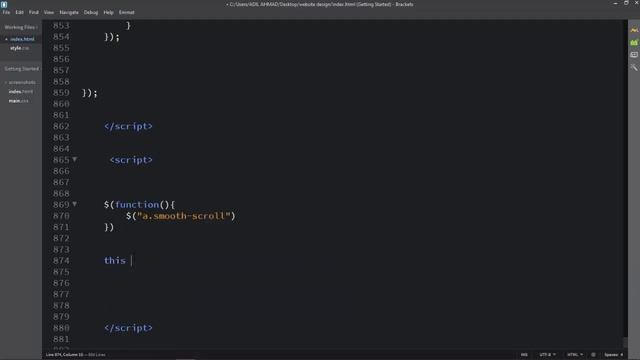
Task: Open the File menu
Action: click(6, 12)
